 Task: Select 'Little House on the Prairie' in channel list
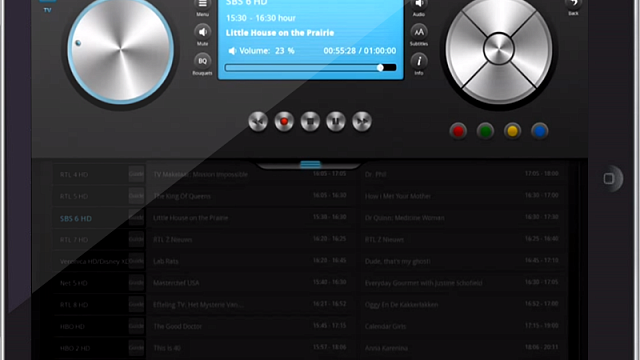[x=191, y=218]
